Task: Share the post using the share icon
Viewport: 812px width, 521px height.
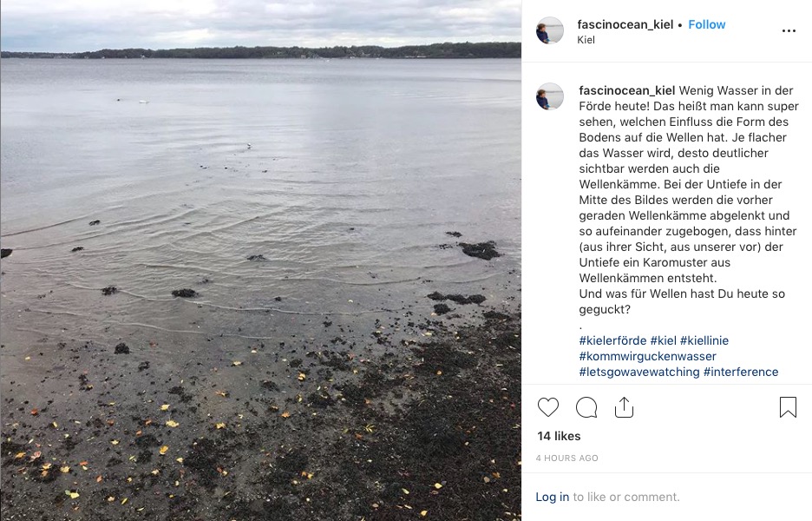Action: click(624, 407)
